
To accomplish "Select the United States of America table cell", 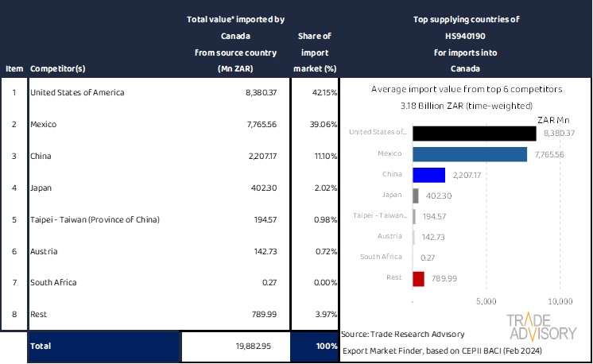I will [x=76, y=92].
